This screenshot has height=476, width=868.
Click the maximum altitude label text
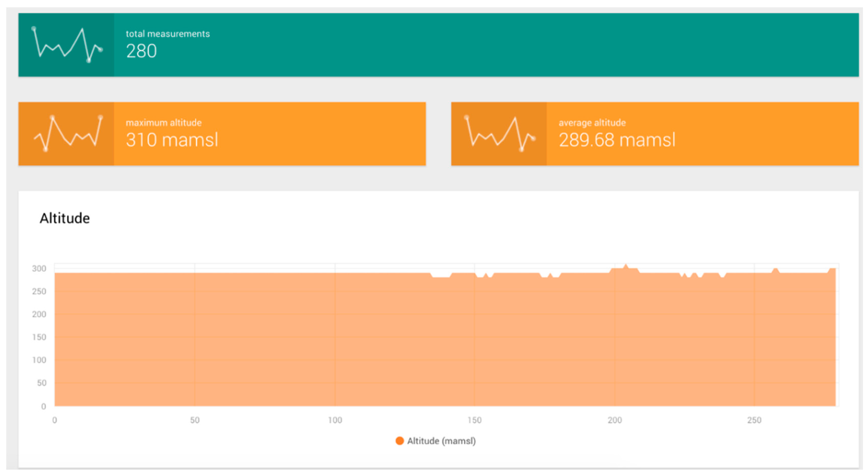[x=164, y=123]
